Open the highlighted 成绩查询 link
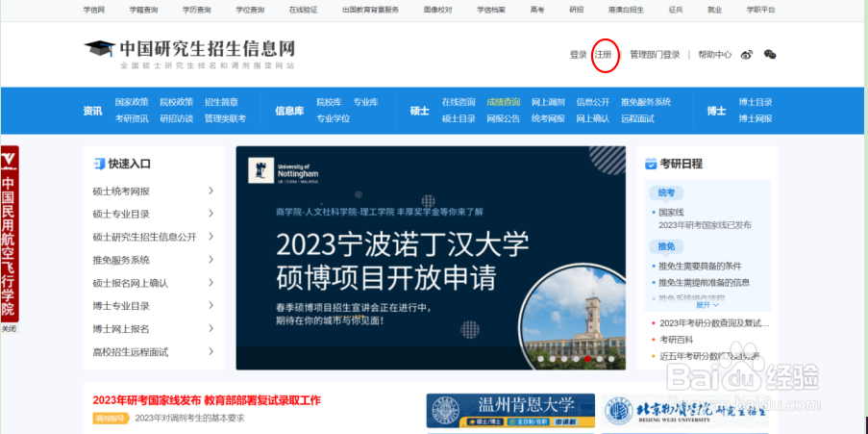 (503, 102)
